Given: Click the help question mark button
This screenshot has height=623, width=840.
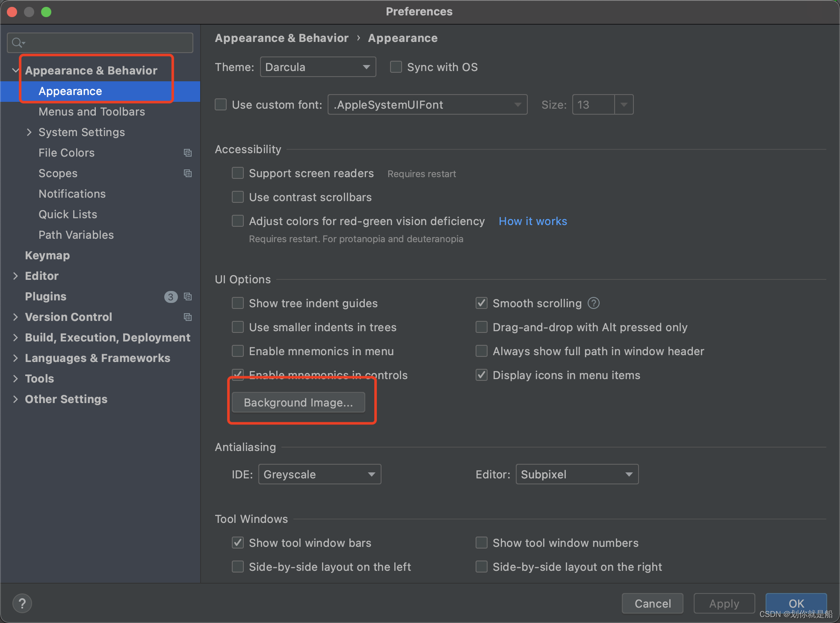Looking at the screenshot, I should (x=22, y=603).
